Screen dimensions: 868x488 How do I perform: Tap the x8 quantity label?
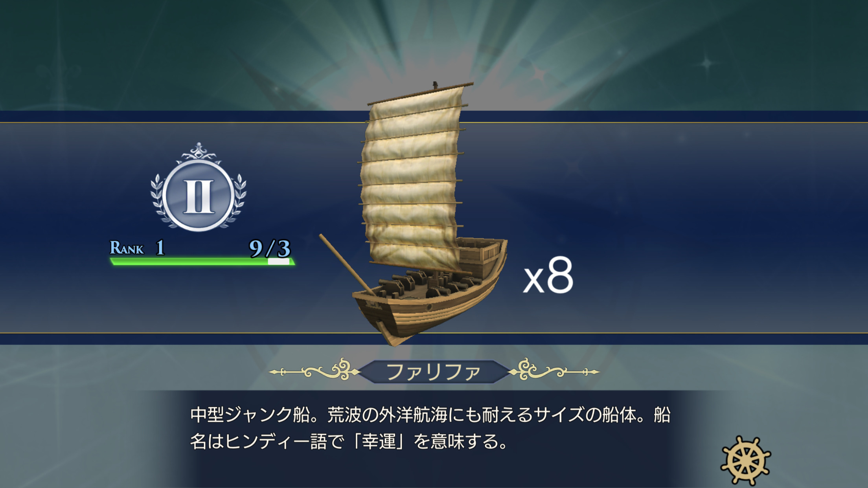[548, 276]
